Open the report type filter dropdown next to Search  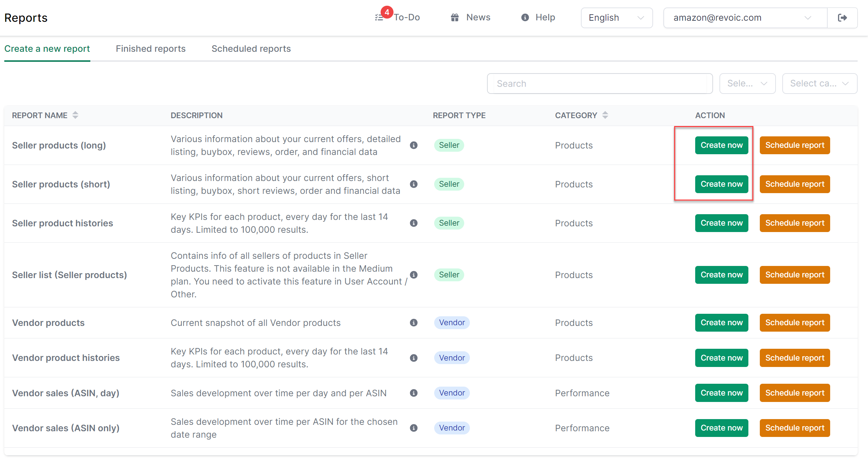pyautogui.click(x=747, y=84)
